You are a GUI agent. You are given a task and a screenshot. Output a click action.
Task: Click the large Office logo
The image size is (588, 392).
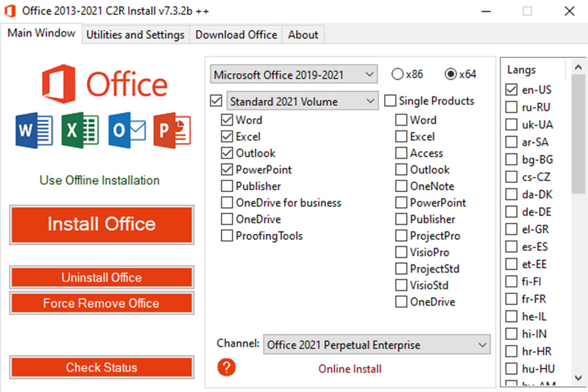pos(105,84)
